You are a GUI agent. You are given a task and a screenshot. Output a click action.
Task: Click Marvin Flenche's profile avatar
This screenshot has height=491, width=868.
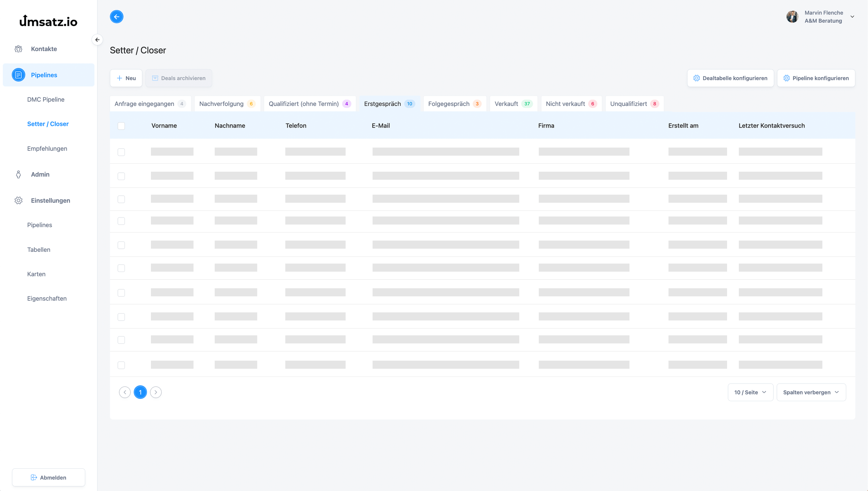click(x=792, y=16)
